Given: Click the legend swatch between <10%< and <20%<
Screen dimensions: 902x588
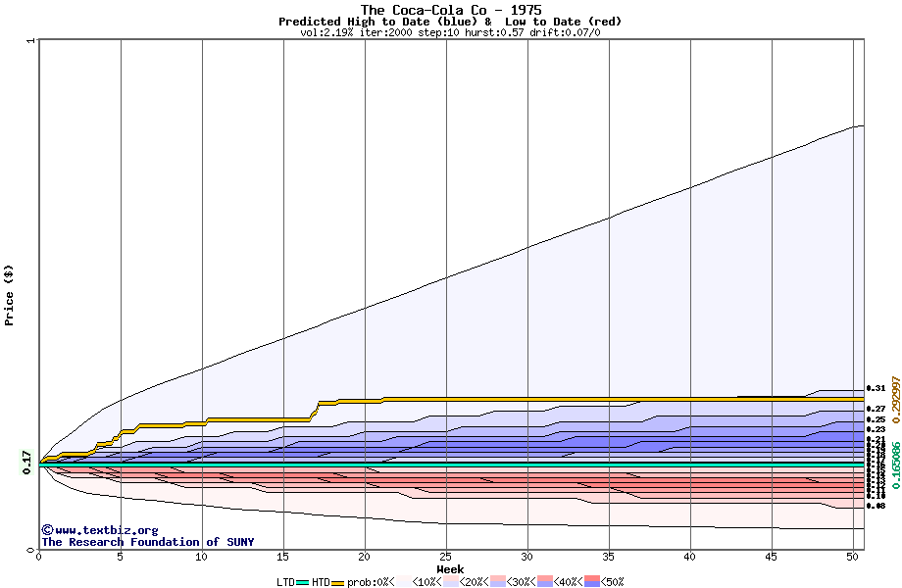Looking at the screenshot, I should point(450,582).
